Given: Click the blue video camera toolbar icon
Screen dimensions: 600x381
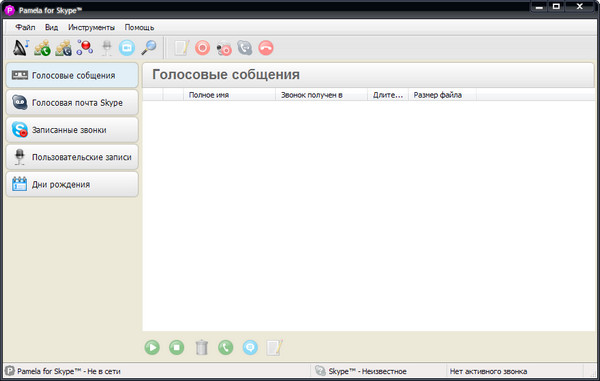Looking at the screenshot, I should coord(127,48).
